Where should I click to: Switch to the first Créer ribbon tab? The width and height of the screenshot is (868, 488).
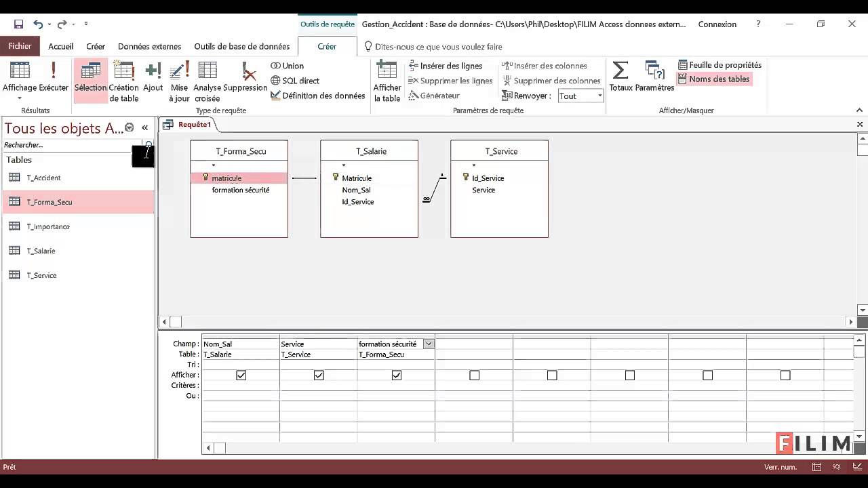(x=96, y=47)
